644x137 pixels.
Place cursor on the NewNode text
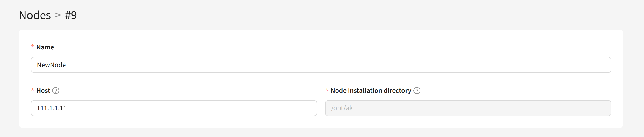tap(51, 65)
